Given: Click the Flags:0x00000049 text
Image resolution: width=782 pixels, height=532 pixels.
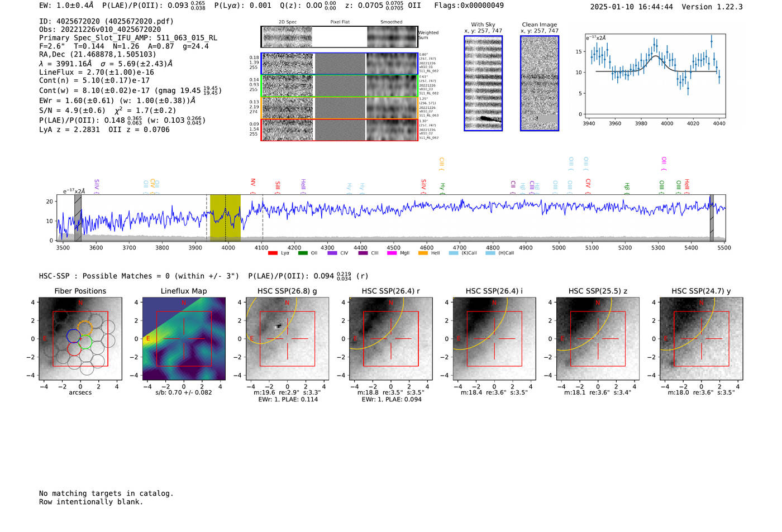Looking at the screenshot, I should click(x=469, y=6).
